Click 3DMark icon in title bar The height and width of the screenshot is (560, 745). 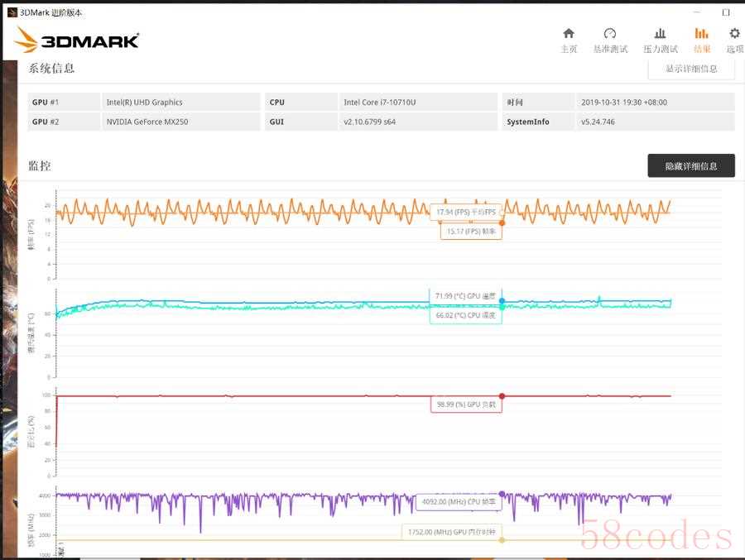tap(11, 12)
